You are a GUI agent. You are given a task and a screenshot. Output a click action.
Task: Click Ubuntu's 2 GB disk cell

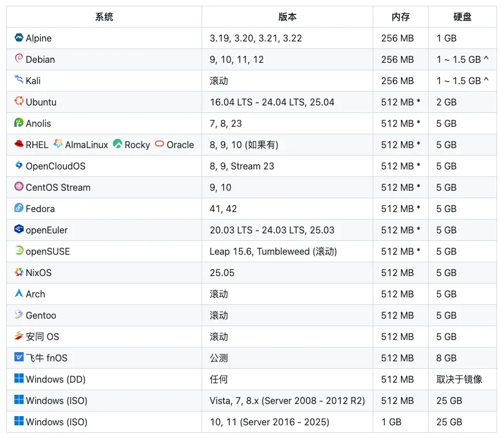click(446, 102)
